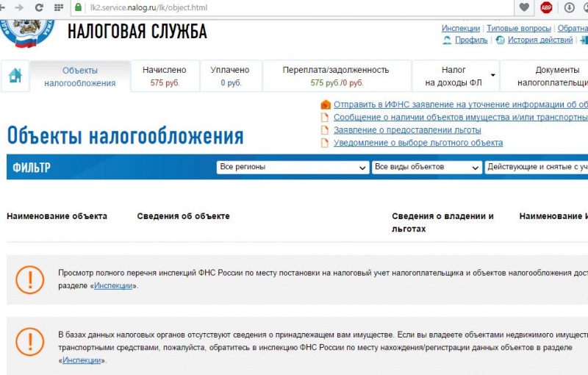The height and width of the screenshot is (375, 588).
Task: Expand the 'Все виды объектов' dropdown
Action: [x=427, y=168]
